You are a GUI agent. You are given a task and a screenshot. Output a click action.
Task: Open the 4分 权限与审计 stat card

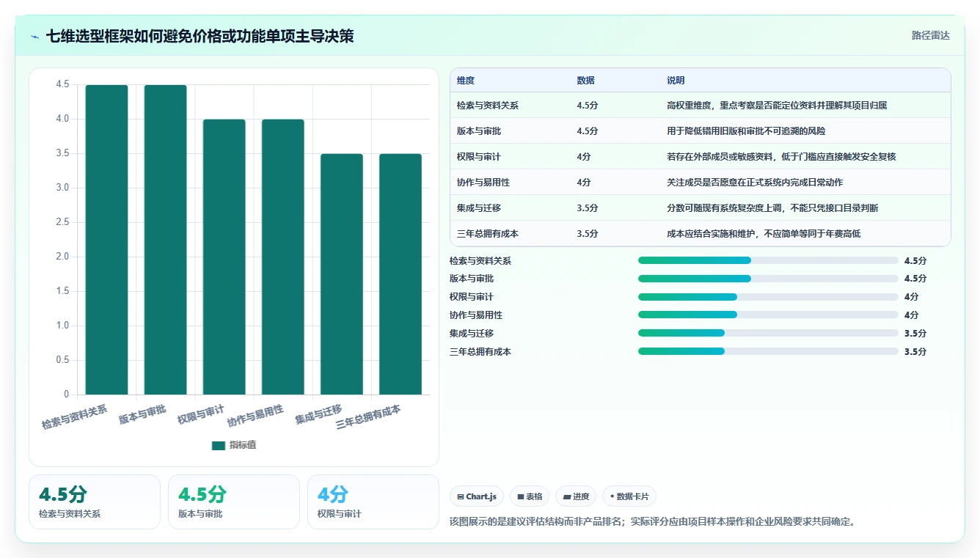373,502
